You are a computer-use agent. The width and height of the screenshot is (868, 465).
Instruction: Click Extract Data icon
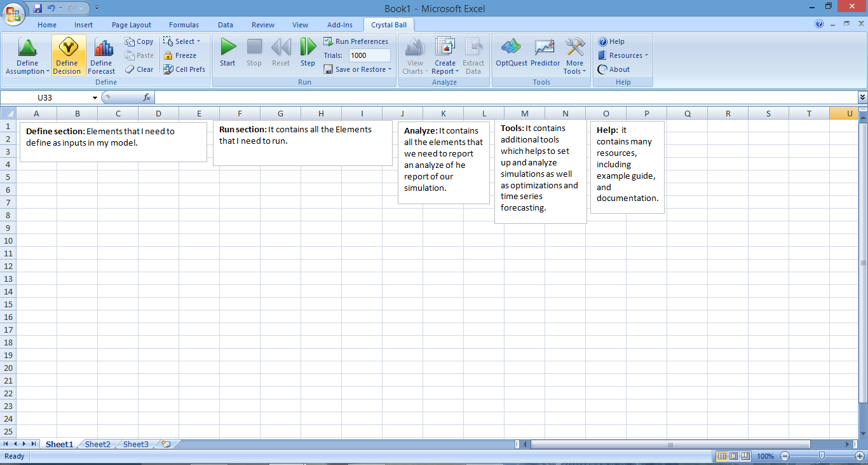tap(473, 47)
